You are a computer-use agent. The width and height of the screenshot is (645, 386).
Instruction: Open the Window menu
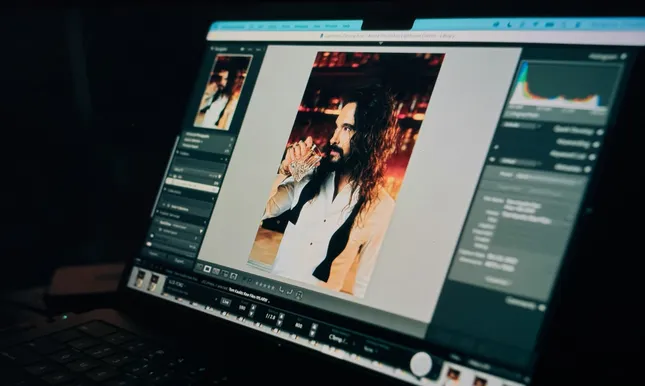(x=331, y=26)
